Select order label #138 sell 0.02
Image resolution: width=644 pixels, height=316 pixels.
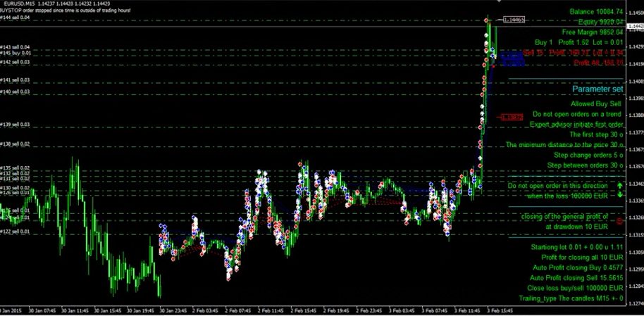pyautogui.click(x=16, y=144)
